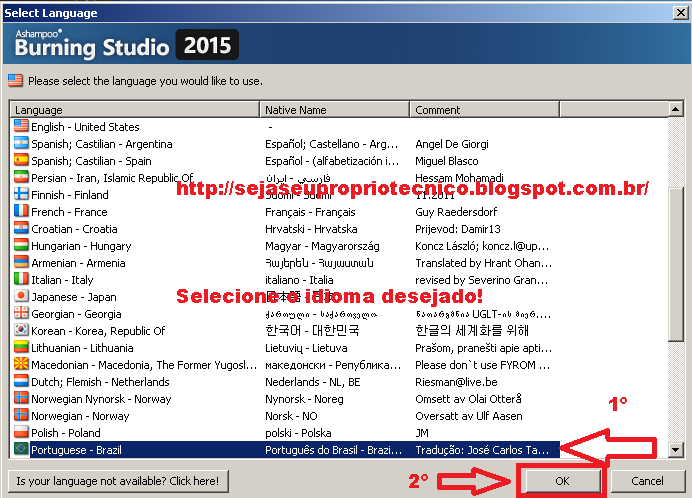The height and width of the screenshot is (498, 692).
Task: Click the Iran flag icon
Action: [x=21, y=177]
